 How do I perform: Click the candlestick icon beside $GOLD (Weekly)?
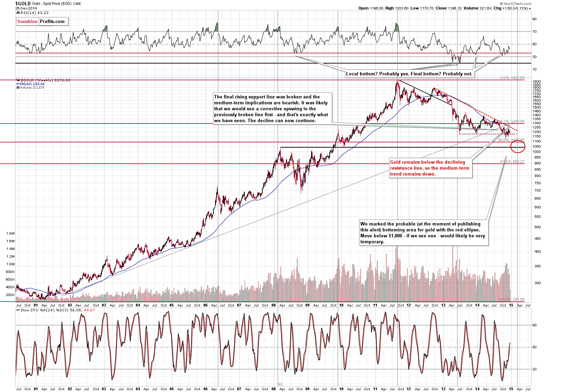click(x=18, y=80)
